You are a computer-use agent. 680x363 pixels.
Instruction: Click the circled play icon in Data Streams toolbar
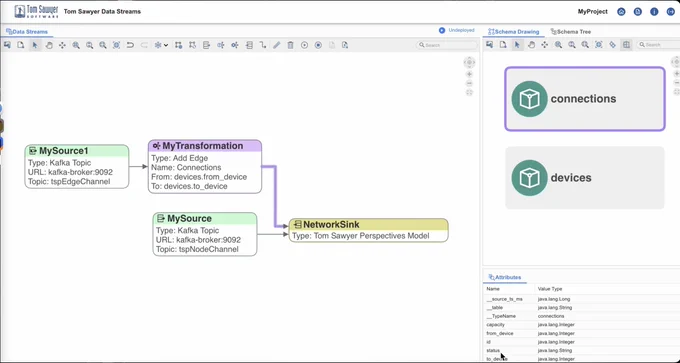304,45
